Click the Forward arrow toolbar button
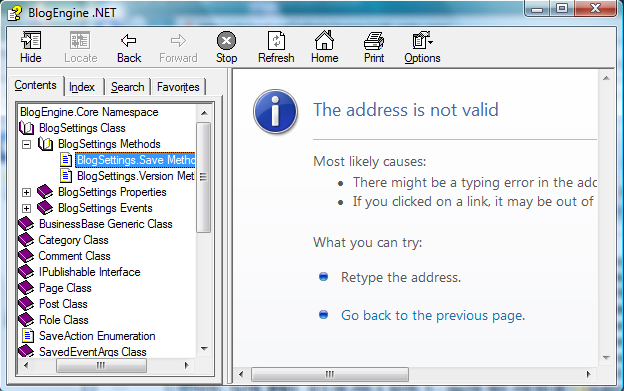 178,47
